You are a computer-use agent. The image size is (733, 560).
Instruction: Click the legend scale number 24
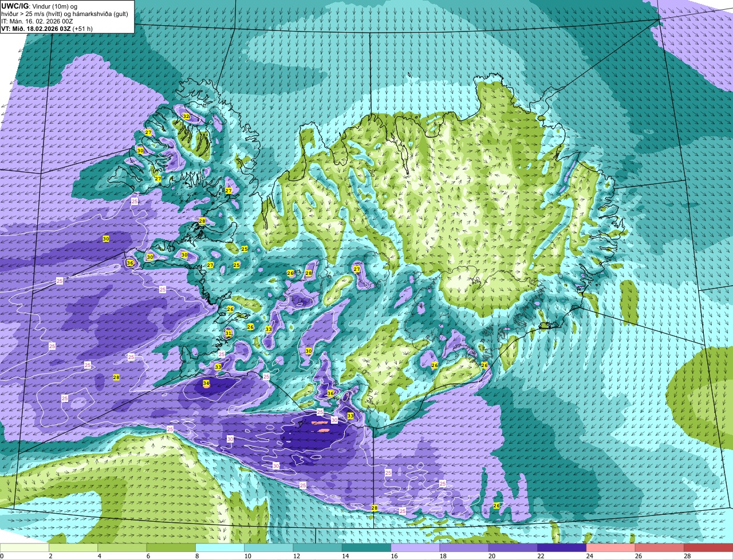click(x=589, y=556)
